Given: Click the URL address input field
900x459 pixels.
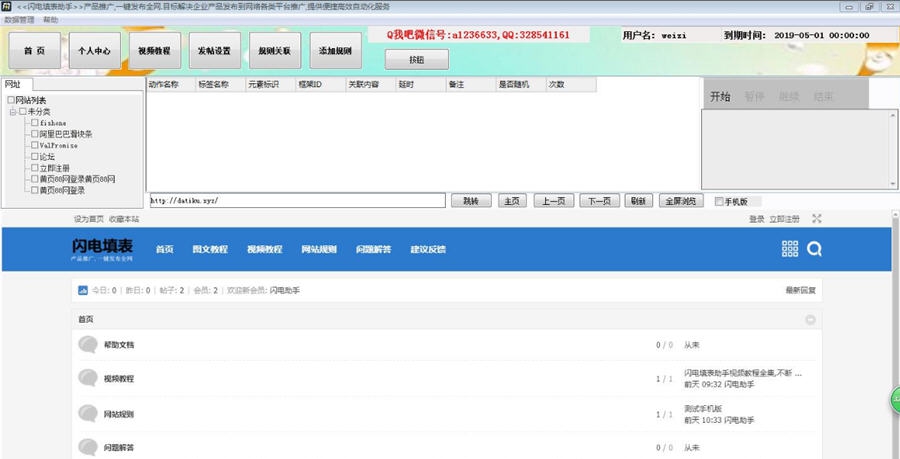Looking at the screenshot, I should click(297, 201).
